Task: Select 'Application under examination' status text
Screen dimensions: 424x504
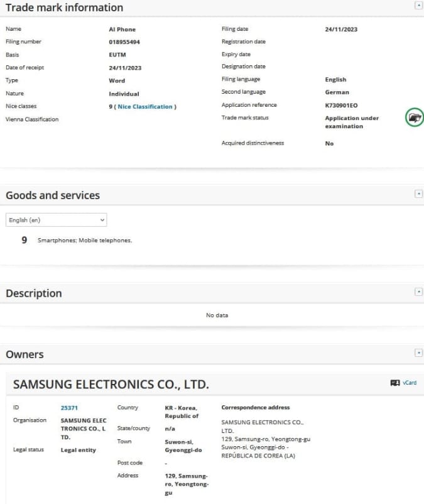Action: coord(352,122)
